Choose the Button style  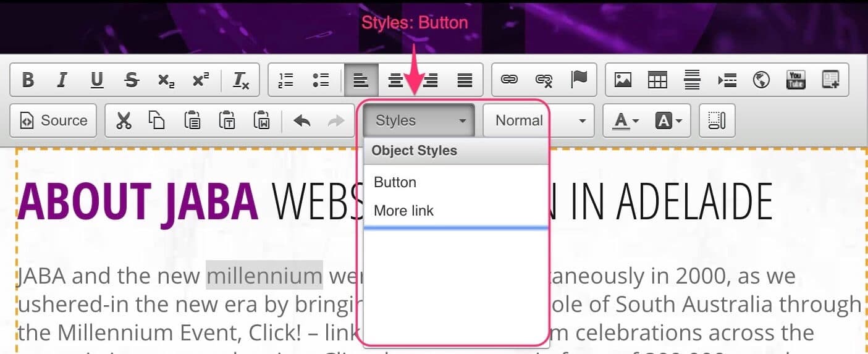tap(456, 182)
